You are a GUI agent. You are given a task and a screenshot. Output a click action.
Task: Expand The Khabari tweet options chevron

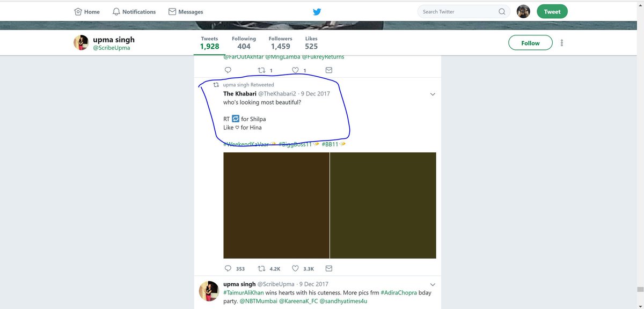click(x=433, y=94)
